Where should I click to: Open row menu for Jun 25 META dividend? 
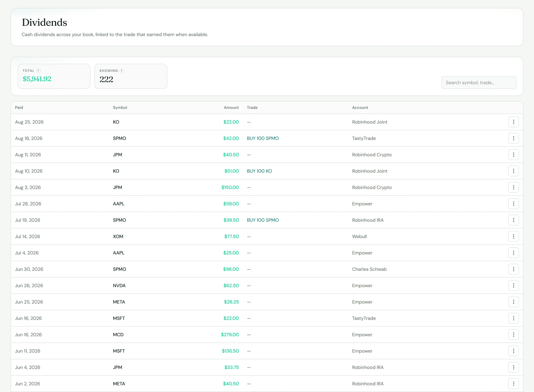(513, 302)
